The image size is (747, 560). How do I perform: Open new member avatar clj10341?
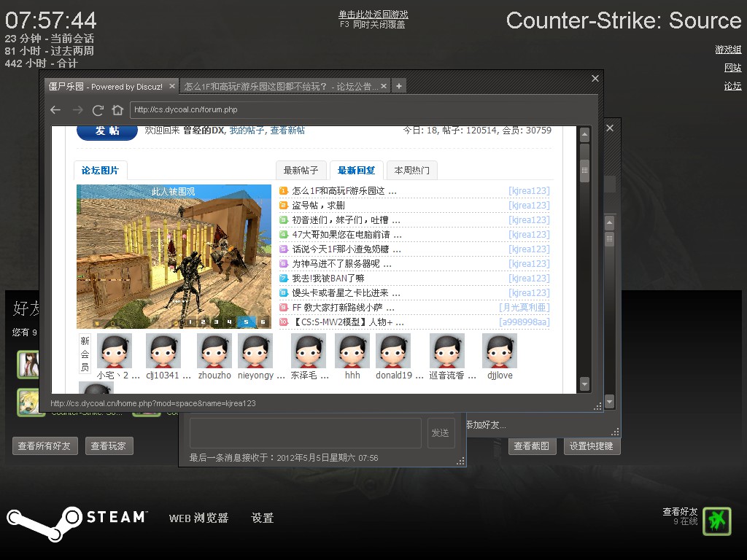click(x=163, y=351)
